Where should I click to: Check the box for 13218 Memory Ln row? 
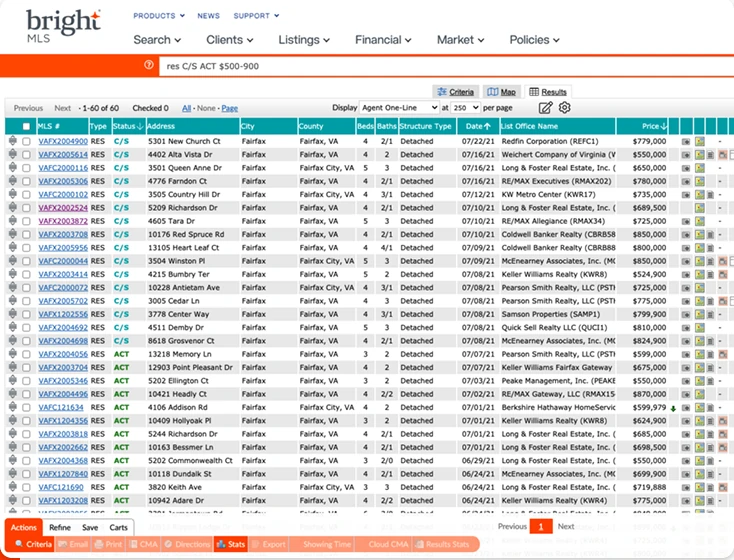(26, 354)
